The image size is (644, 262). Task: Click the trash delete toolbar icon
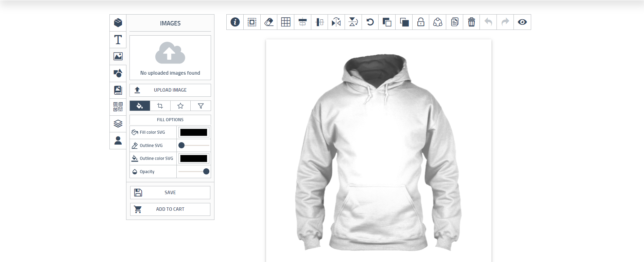[471, 22]
